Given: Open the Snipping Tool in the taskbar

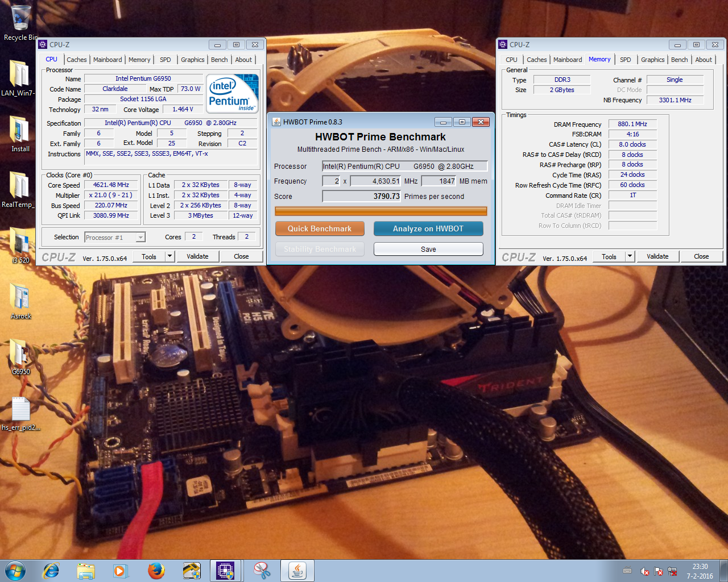Looking at the screenshot, I should (x=262, y=571).
